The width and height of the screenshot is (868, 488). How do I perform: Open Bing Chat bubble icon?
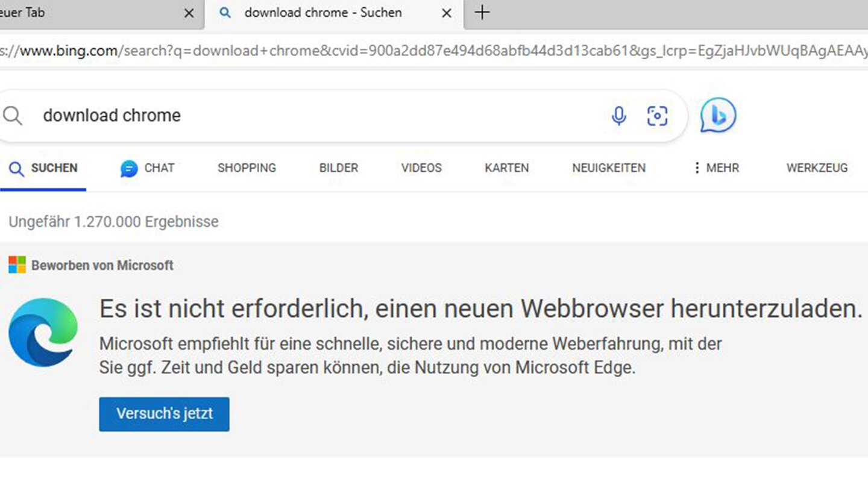coord(718,115)
